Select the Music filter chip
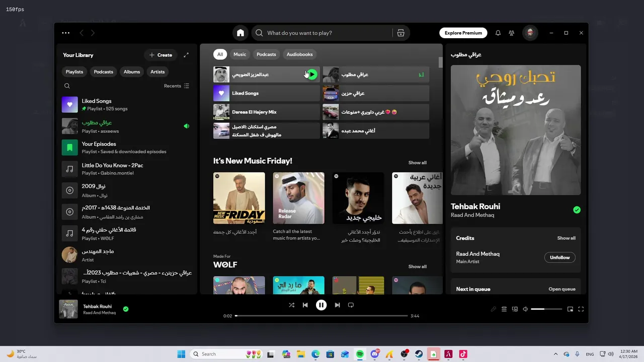This screenshot has width=644, height=362. pyautogui.click(x=240, y=54)
